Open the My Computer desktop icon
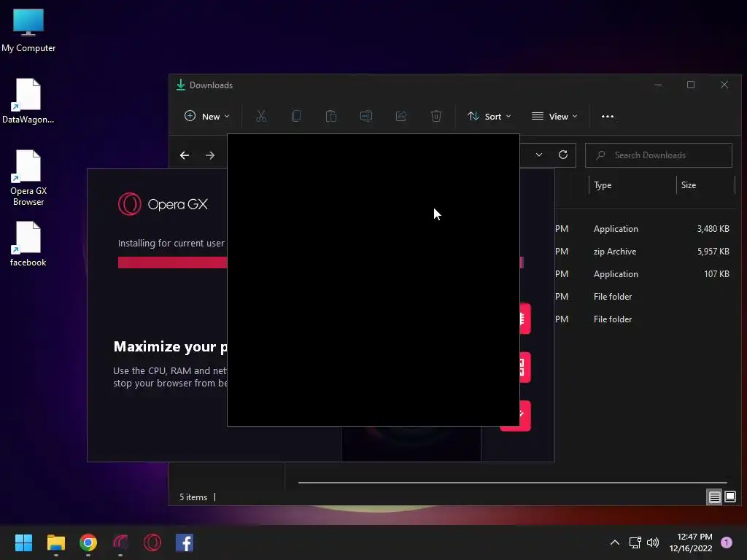Image resolution: width=747 pixels, height=560 pixels. [x=28, y=31]
